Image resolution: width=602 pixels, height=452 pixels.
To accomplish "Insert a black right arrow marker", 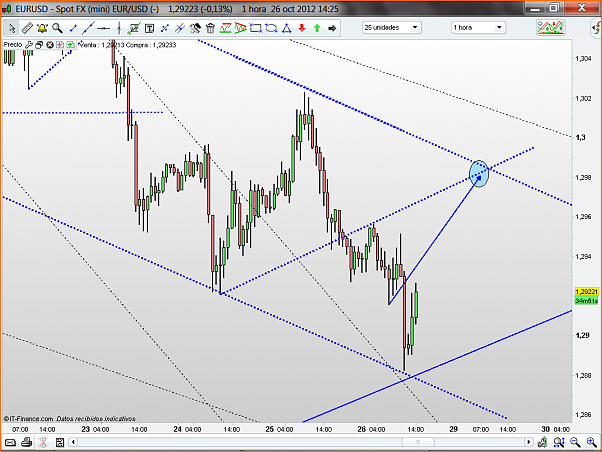I will pos(332,28).
